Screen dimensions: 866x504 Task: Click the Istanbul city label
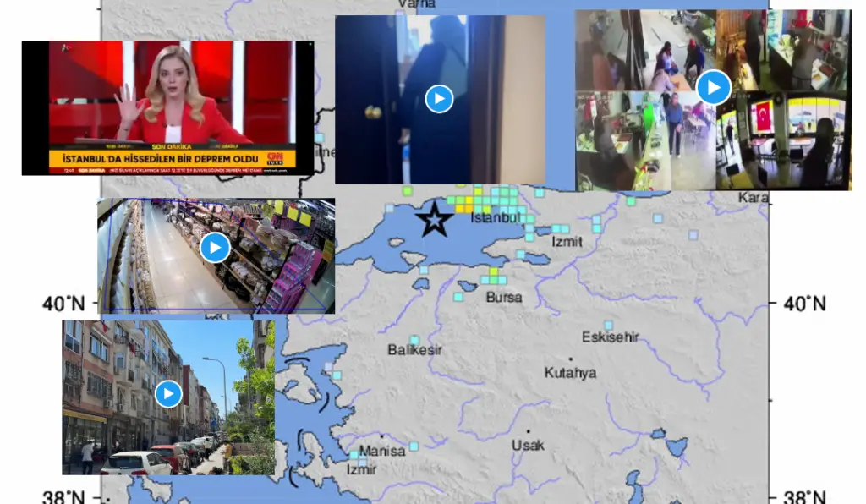point(495,218)
